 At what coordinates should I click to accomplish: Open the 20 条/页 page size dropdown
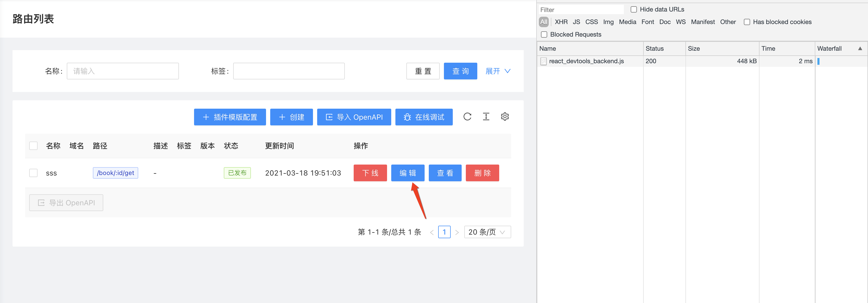pos(487,232)
